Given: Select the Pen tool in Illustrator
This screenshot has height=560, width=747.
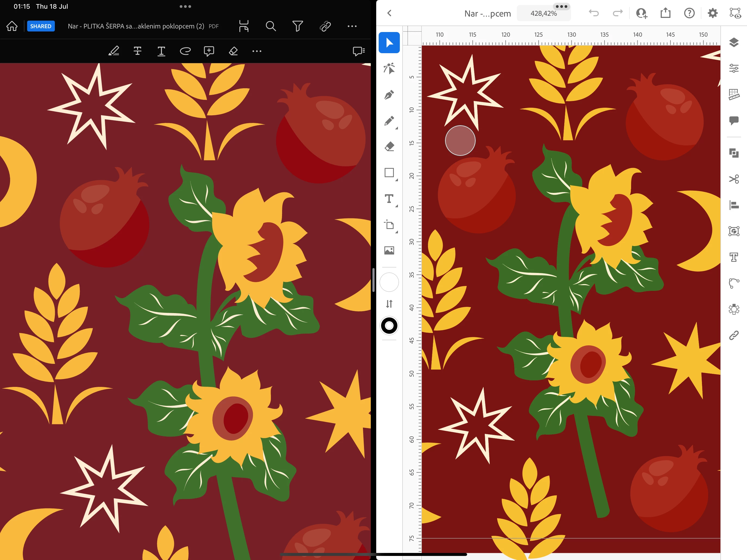Looking at the screenshot, I should tap(389, 95).
